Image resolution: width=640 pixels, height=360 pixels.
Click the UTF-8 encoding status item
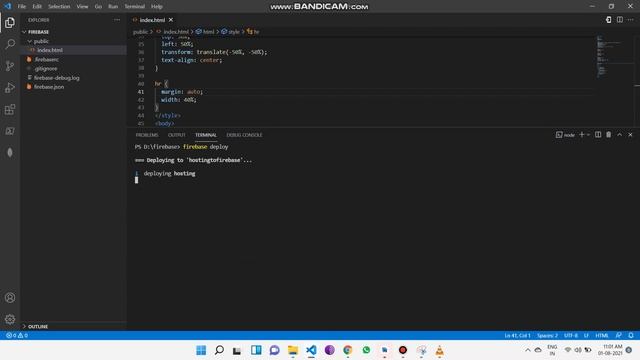571,335
